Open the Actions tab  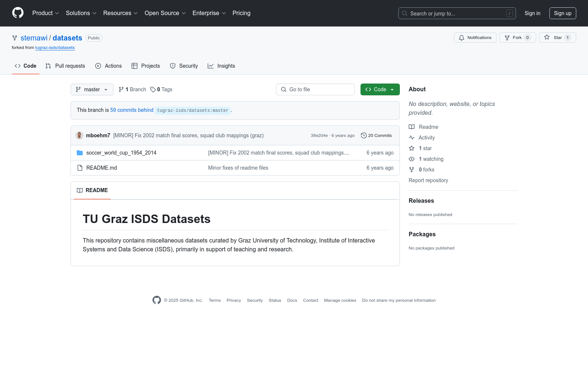tap(108, 66)
